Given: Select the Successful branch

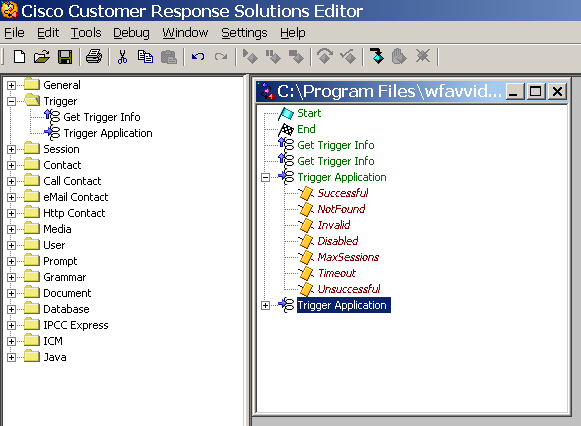Looking at the screenshot, I should tap(343, 193).
